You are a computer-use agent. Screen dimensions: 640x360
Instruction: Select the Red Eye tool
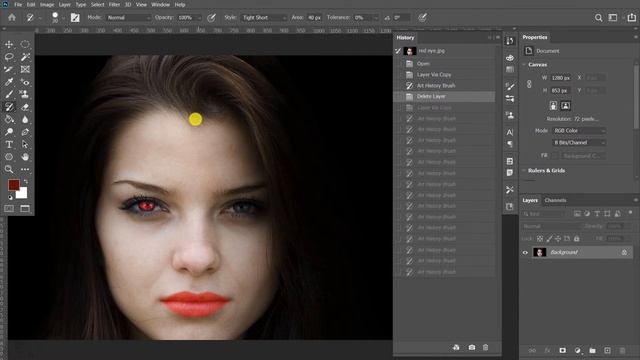tap(25, 82)
